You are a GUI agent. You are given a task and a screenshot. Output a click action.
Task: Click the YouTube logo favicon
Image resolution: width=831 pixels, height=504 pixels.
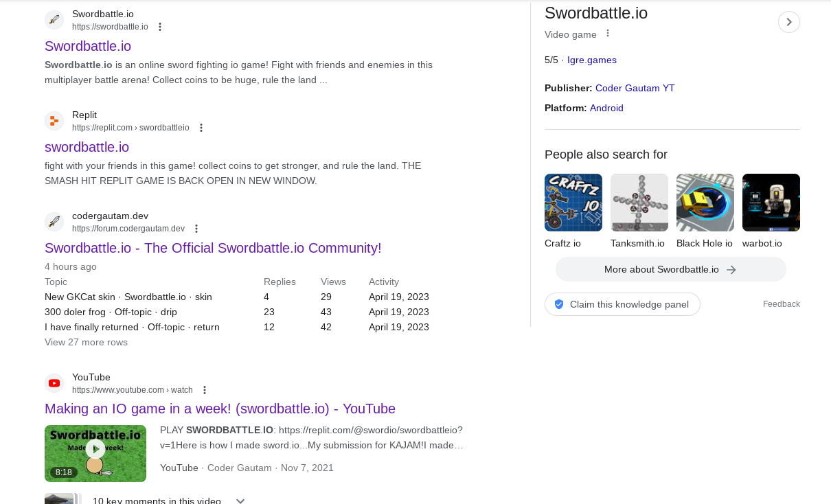[x=54, y=383]
